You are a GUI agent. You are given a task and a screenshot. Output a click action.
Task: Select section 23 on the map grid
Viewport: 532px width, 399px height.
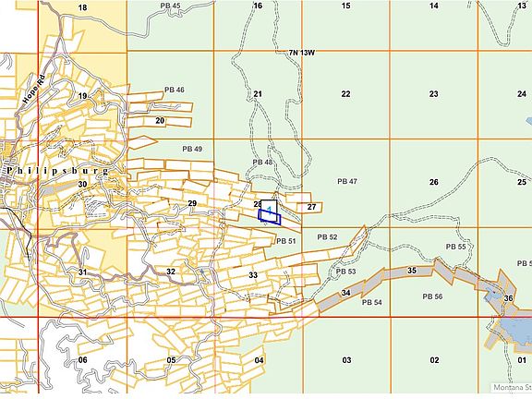click(433, 94)
